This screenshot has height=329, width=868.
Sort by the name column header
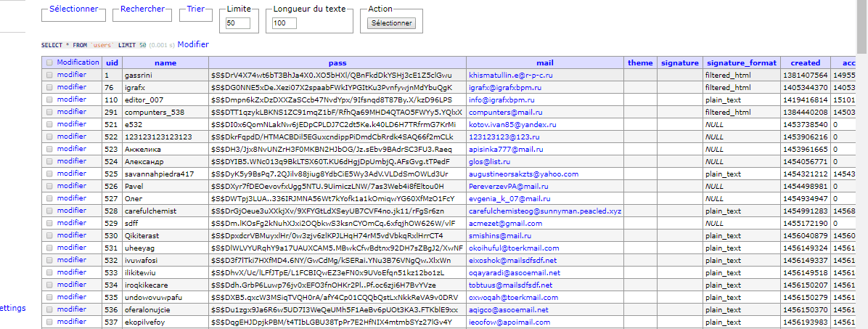pos(165,62)
